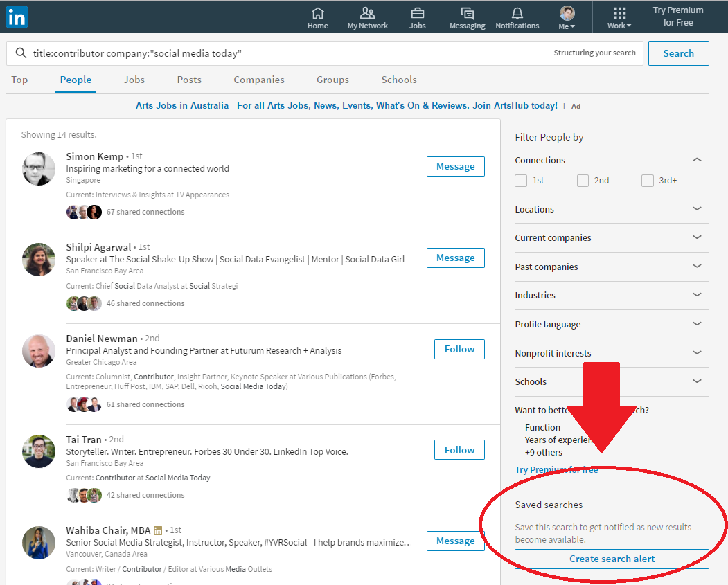Click Daniel Newman's 61 shared connections
The width and height of the screenshot is (728, 585).
point(145,404)
